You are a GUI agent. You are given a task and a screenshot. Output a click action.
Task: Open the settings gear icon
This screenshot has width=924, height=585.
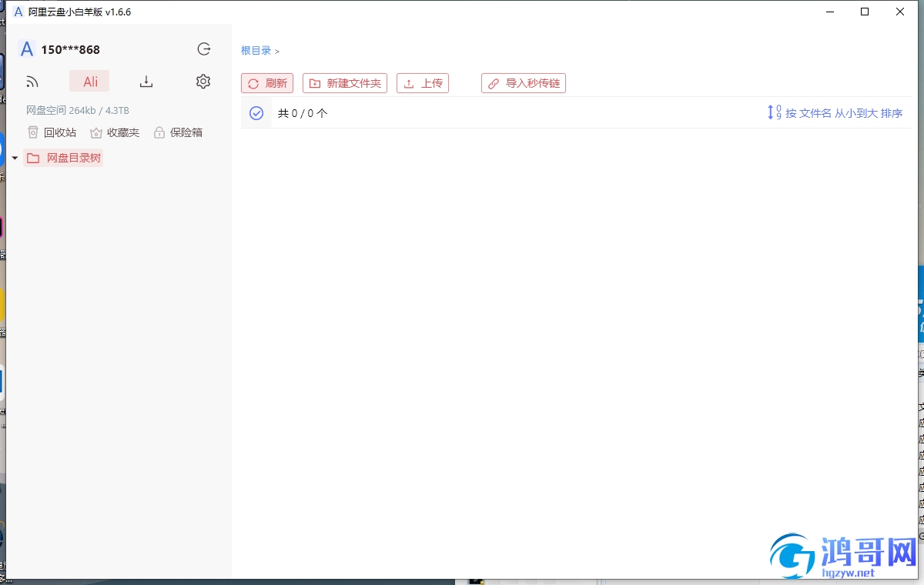tap(203, 82)
